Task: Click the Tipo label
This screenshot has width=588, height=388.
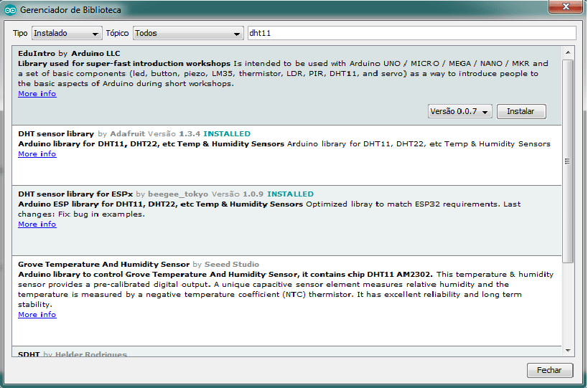Action: (x=20, y=33)
